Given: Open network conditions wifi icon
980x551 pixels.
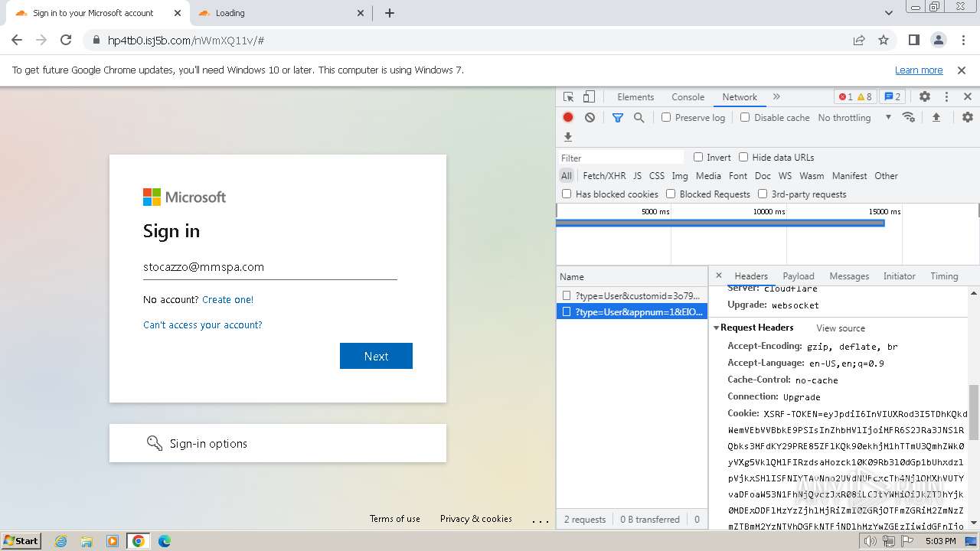Looking at the screenshot, I should 909,117.
